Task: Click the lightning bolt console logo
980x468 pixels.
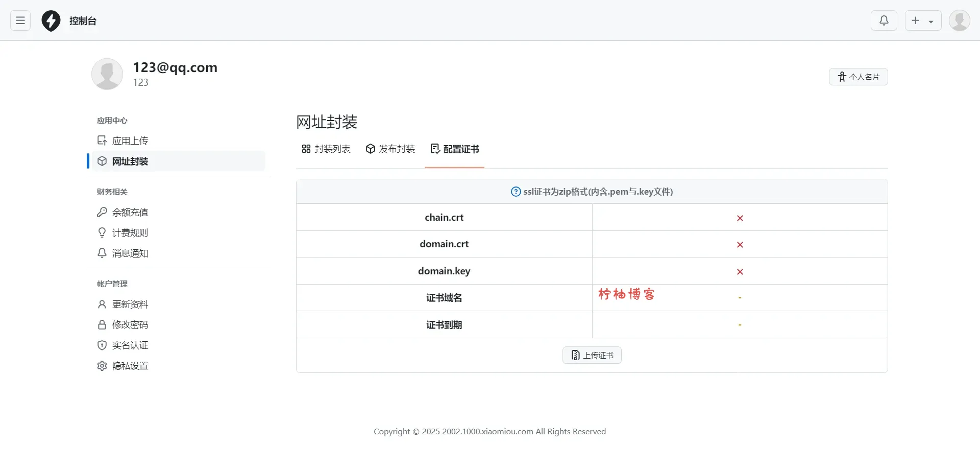Action: 51,21
